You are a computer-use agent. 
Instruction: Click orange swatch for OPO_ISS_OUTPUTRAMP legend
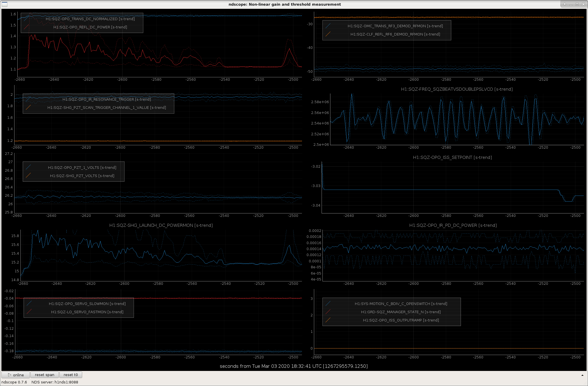[x=328, y=320]
